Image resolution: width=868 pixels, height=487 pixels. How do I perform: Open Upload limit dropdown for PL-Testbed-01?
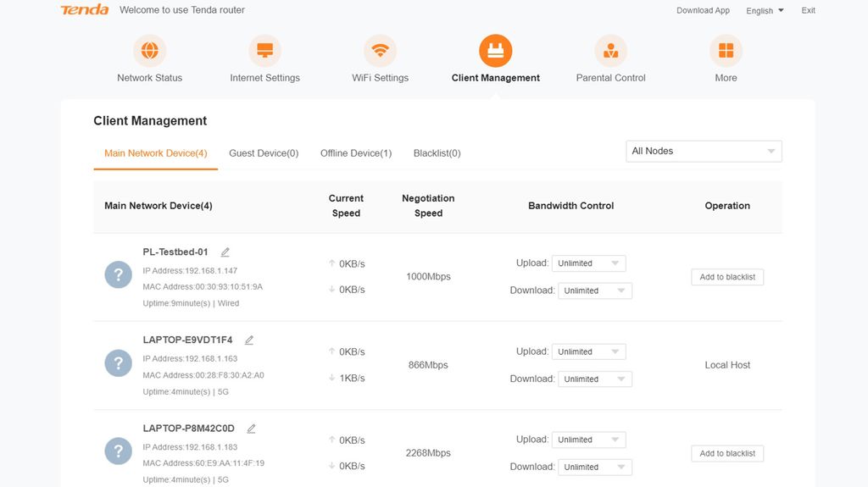click(588, 263)
